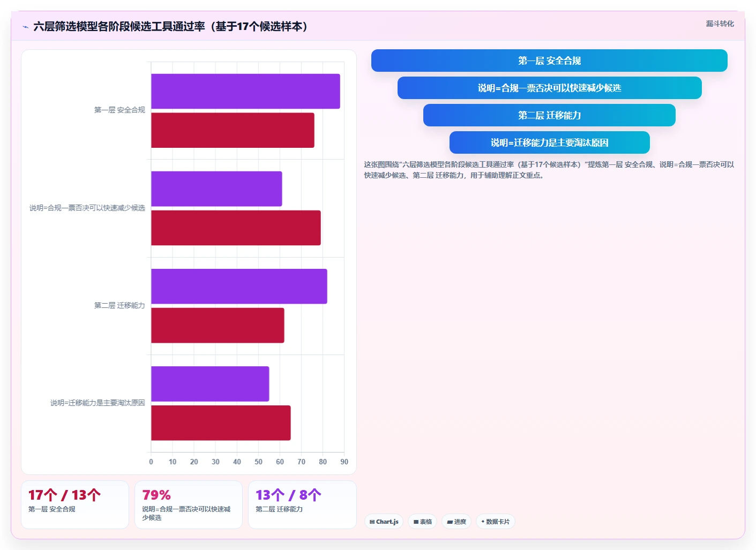The width and height of the screenshot is (756, 550).
Task: Click the 进度 tag chip
Action: click(456, 522)
